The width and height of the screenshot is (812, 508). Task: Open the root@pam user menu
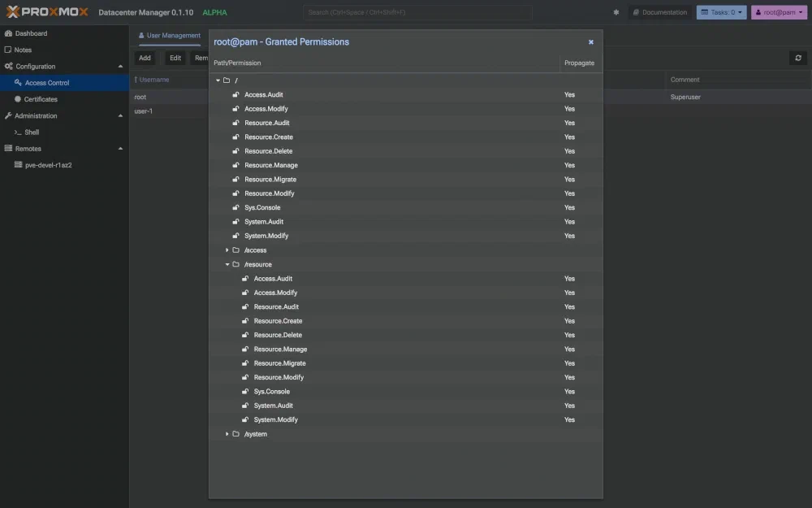778,12
